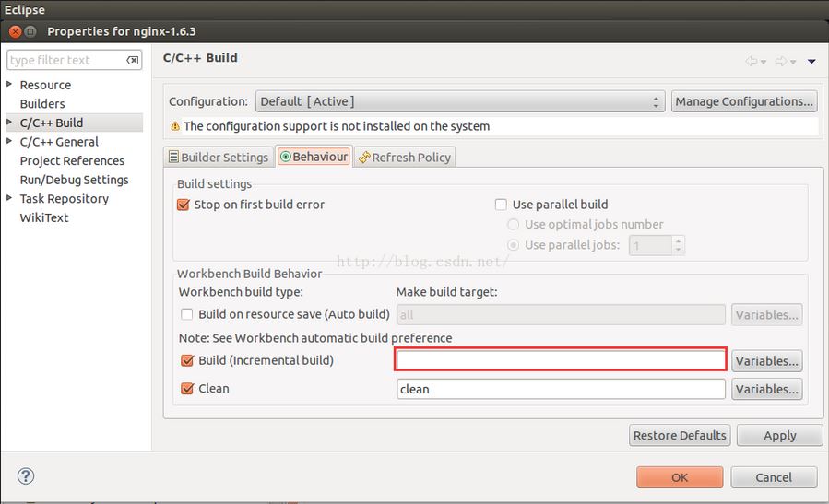Click the clean target field containing clean
829x504 pixels.
pyautogui.click(x=561, y=390)
